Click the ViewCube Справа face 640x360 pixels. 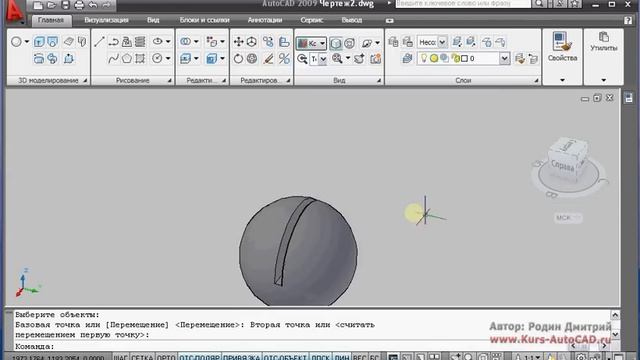pos(563,166)
